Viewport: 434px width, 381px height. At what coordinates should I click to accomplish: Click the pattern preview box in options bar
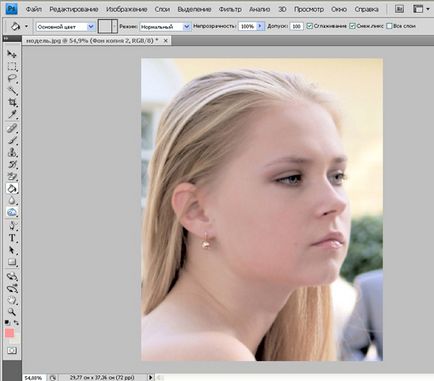[x=105, y=26]
